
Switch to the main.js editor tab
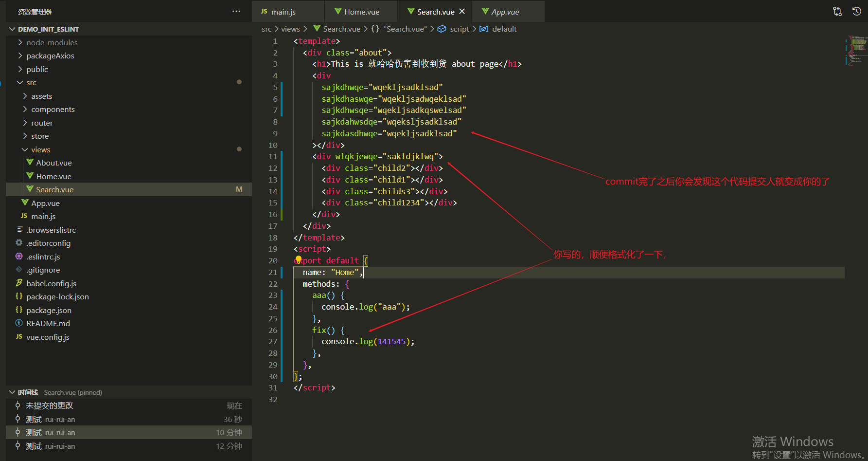[x=288, y=11]
